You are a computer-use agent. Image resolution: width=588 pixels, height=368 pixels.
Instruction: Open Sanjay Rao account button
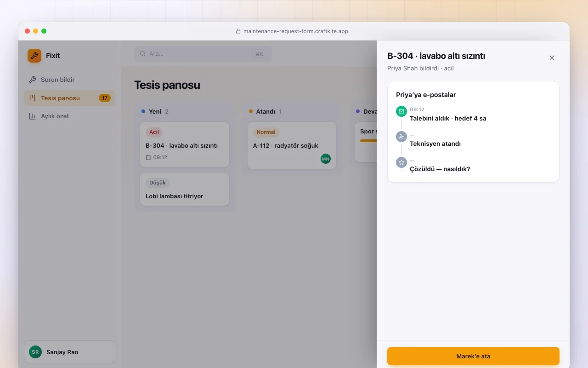click(69, 352)
